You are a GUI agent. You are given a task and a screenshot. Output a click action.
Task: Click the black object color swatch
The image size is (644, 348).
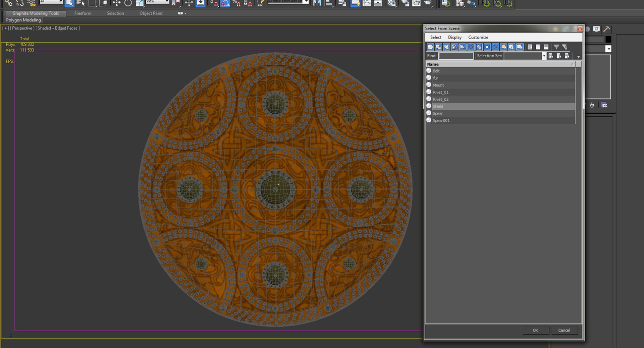[608, 39]
